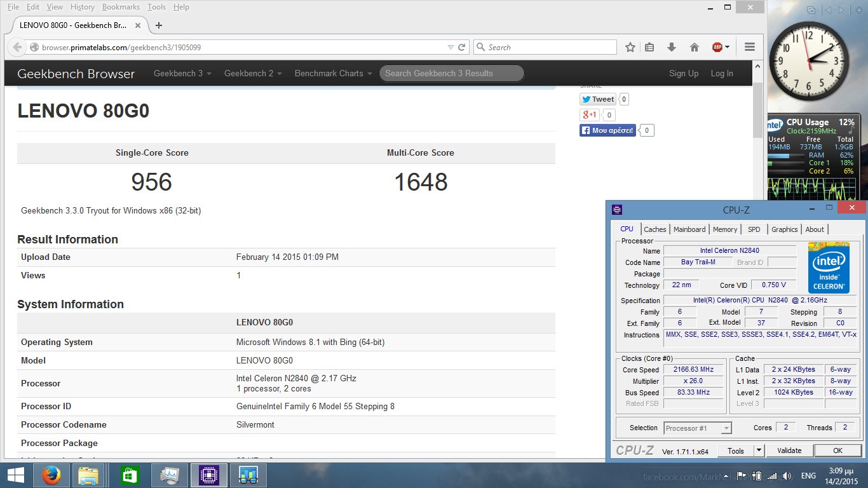The width and height of the screenshot is (868, 488).
Task: Expand the Geekbench 3 menu
Action: (x=182, y=73)
